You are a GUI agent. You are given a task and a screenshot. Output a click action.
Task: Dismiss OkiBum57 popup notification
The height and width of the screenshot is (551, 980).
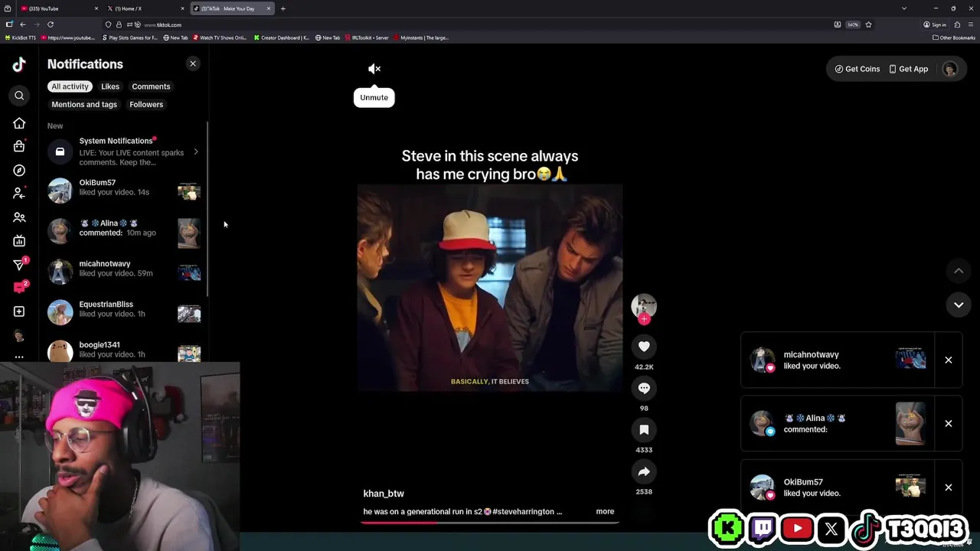click(948, 487)
